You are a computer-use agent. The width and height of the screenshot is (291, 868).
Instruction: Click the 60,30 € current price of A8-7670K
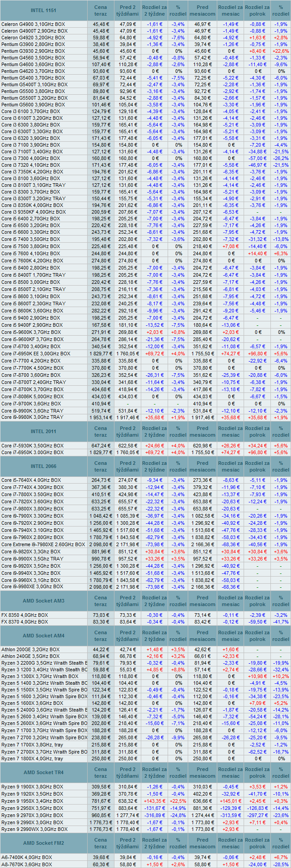click(x=101, y=864)
